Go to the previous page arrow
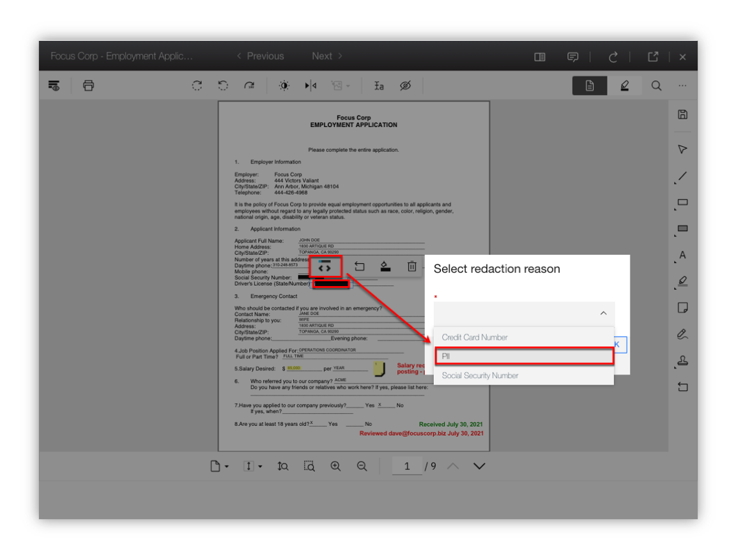The width and height of the screenshot is (736, 560). pos(453,466)
